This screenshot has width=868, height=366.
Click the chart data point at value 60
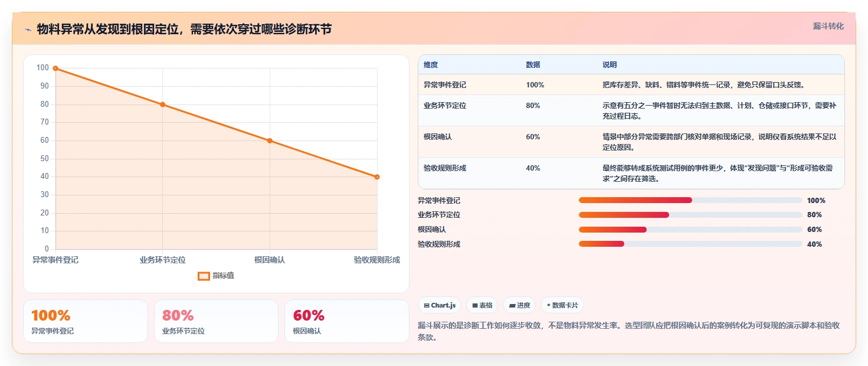[270, 140]
